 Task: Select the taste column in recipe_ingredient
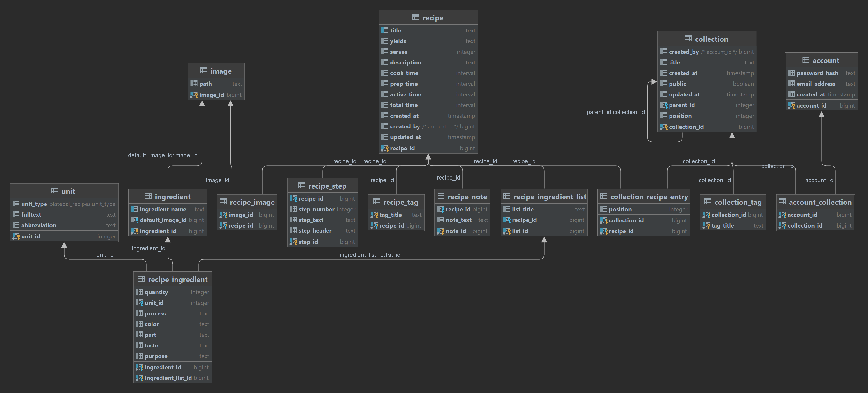tap(173, 346)
